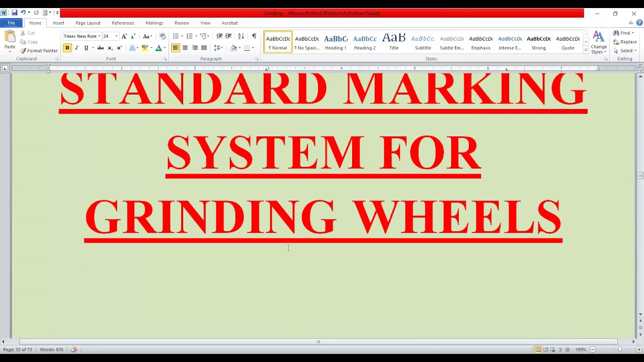Apply the Title style
This screenshot has width=644, height=362.
pos(394,42)
